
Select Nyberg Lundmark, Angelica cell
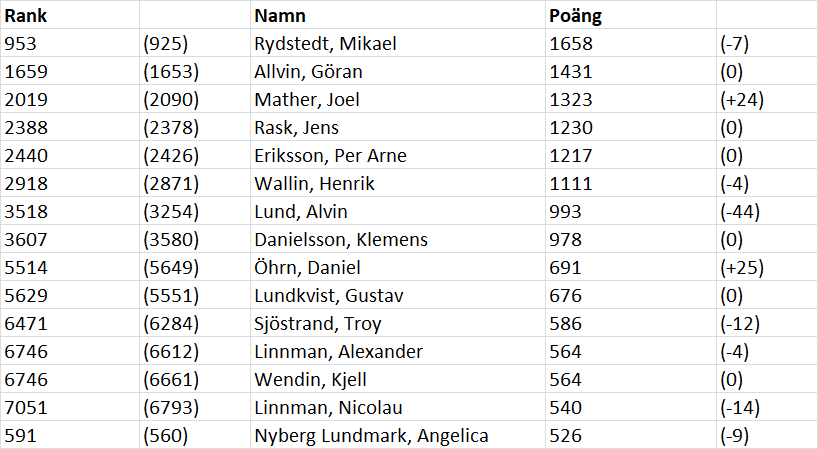coord(371,436)
